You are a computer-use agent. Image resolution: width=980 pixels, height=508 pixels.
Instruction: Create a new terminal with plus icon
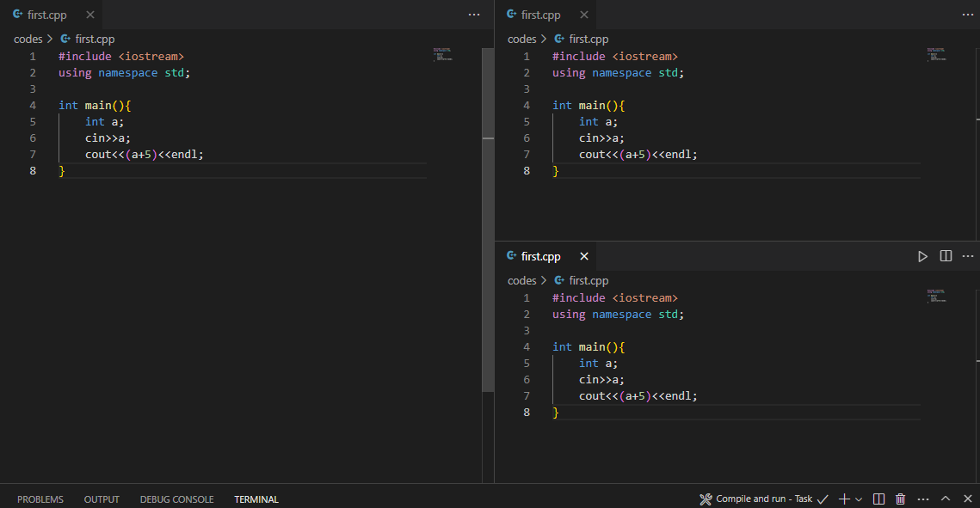click(x=844, y=499)
